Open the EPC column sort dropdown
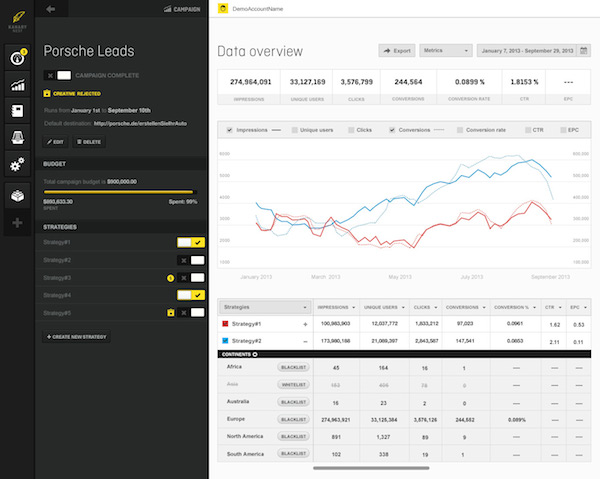Viewport: 600px width, 479px height. [x=585, y=308]
